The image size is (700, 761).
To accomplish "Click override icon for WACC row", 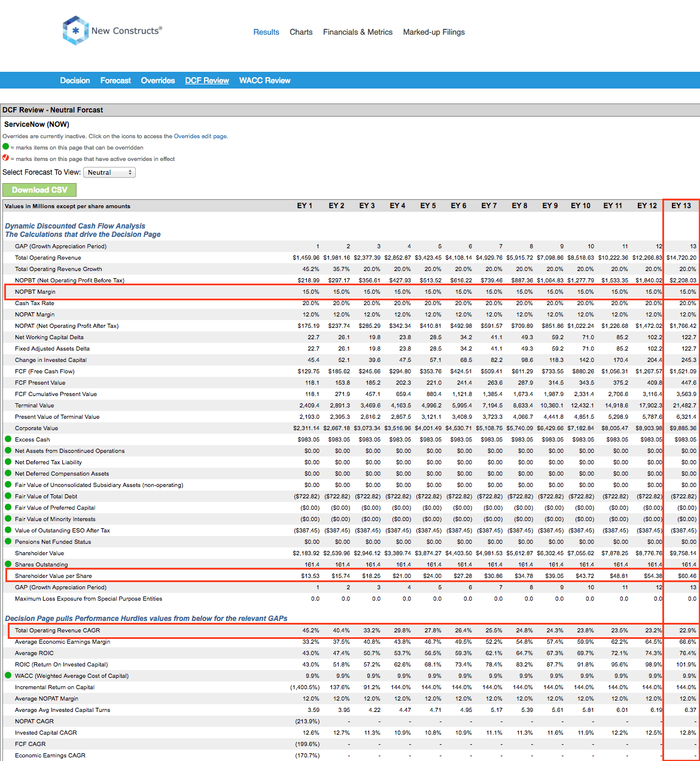I will point(8,675).
